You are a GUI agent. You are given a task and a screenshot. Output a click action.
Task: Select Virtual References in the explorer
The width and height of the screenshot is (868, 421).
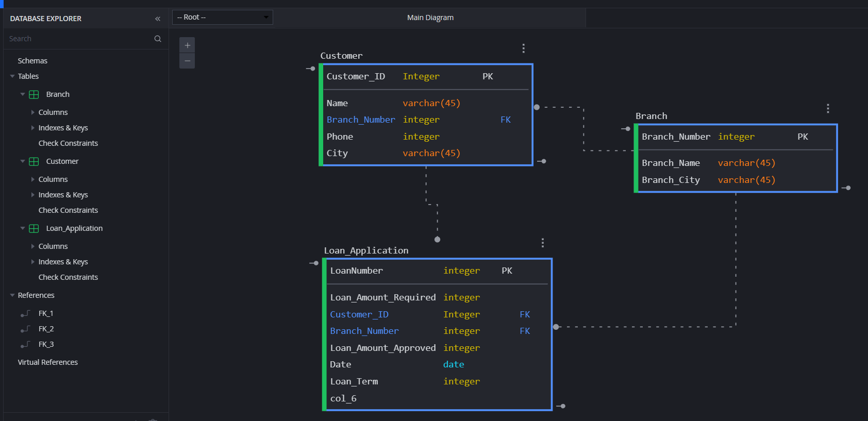tap(48, 362)
